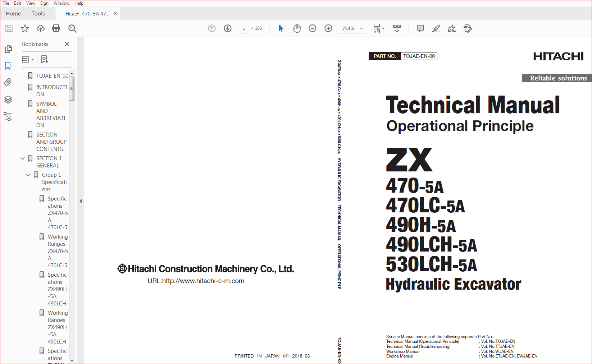592x364 pixels.
Task: Add a comment sticky note
Action: (420, 28)
